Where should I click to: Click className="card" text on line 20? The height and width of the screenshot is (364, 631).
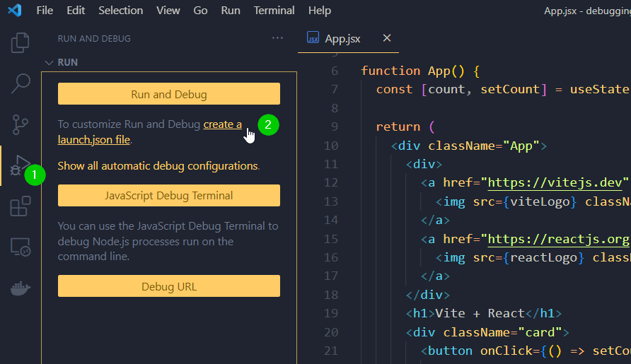click(502, 332)
